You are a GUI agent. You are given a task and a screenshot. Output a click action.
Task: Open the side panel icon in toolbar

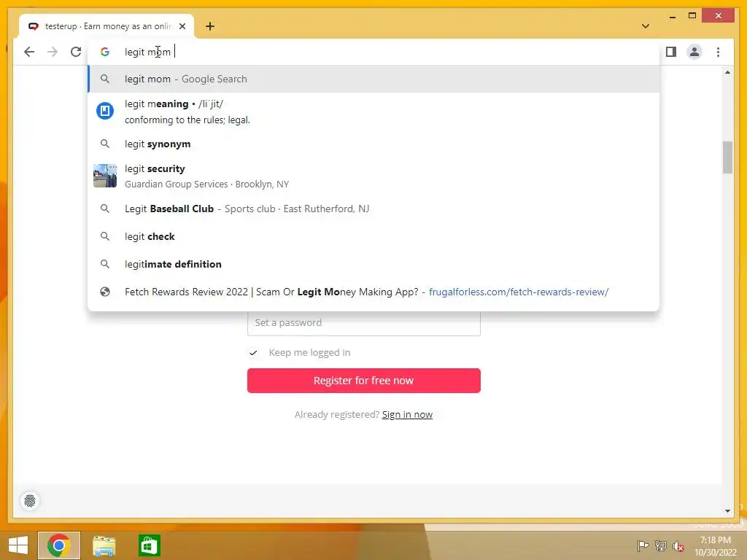pyautogui.click(x=671, y=52)
